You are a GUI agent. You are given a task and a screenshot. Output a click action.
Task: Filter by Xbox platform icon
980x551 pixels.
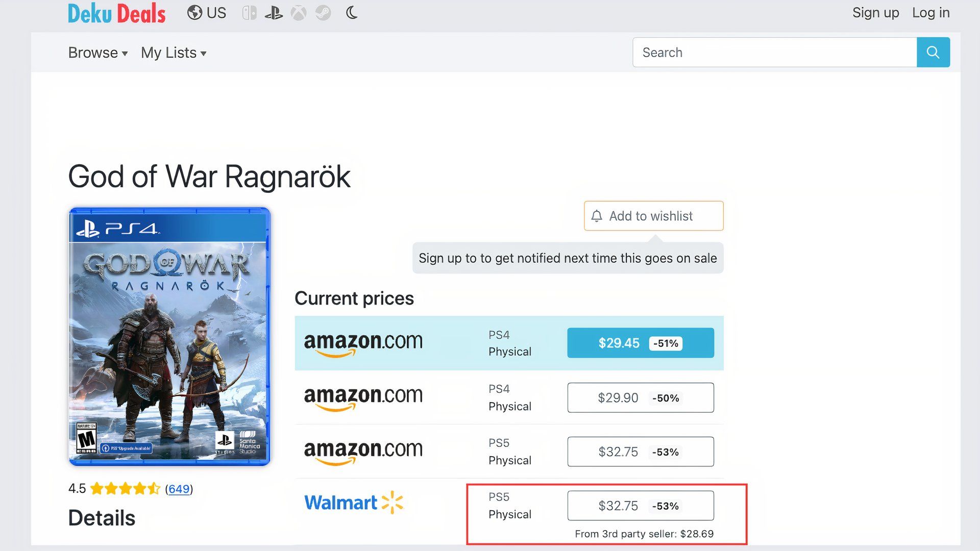click(x=299, y=13)
